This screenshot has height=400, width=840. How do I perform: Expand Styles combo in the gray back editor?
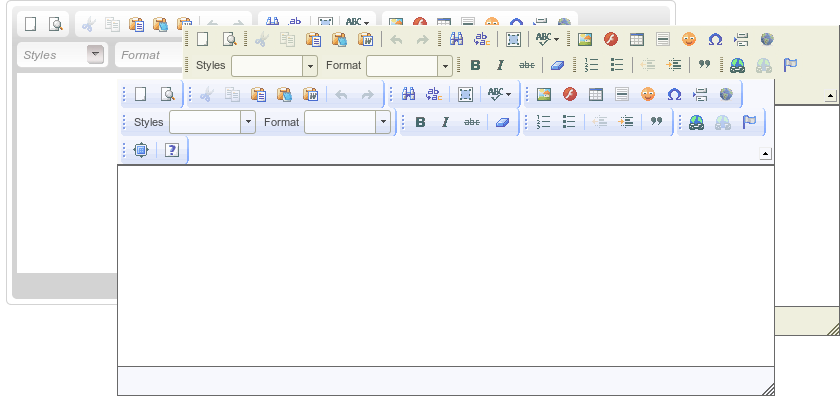[96, 55]
